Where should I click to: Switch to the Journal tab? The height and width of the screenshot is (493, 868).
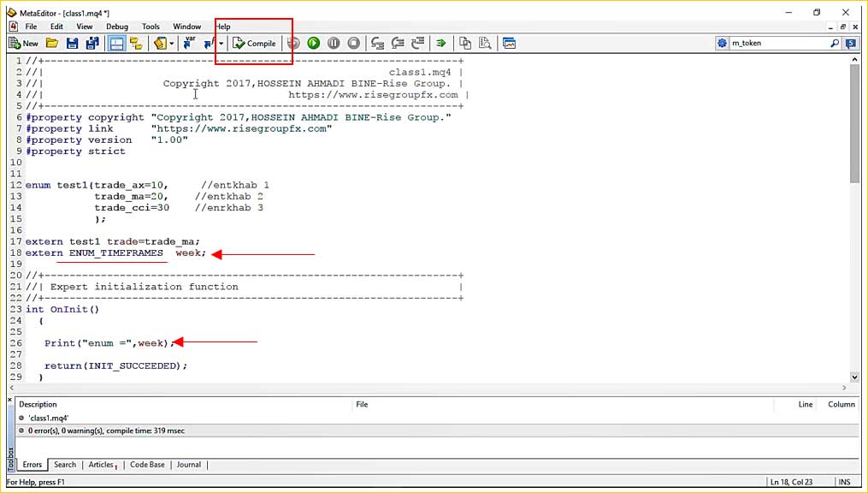point(189,465)
